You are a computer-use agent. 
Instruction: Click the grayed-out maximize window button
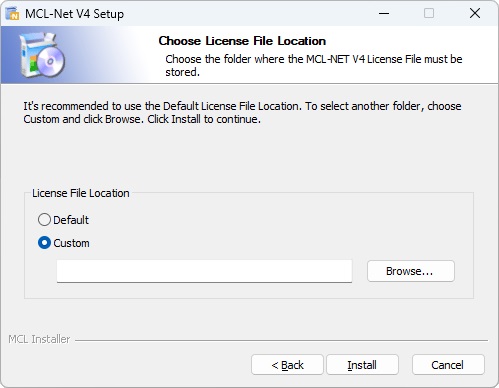[429, 14]
